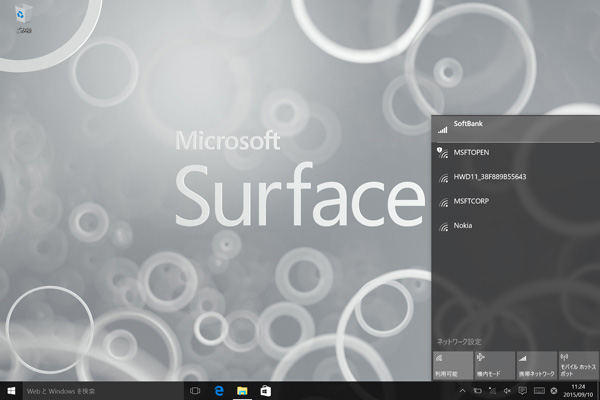600x400 pixels.
Task: Select the HWD11_38F889B55643 network
Action: pos(515,177)
